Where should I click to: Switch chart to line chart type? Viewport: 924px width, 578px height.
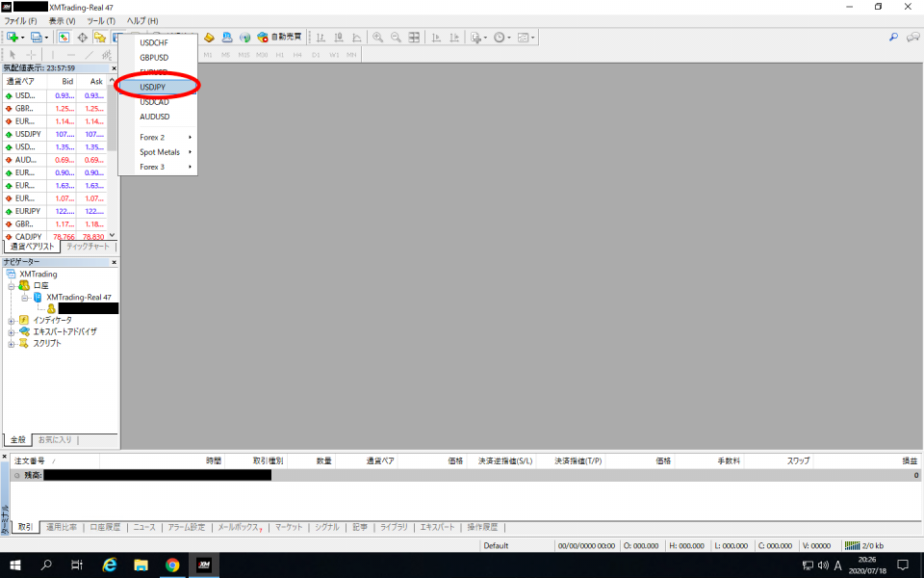(357, 38)
